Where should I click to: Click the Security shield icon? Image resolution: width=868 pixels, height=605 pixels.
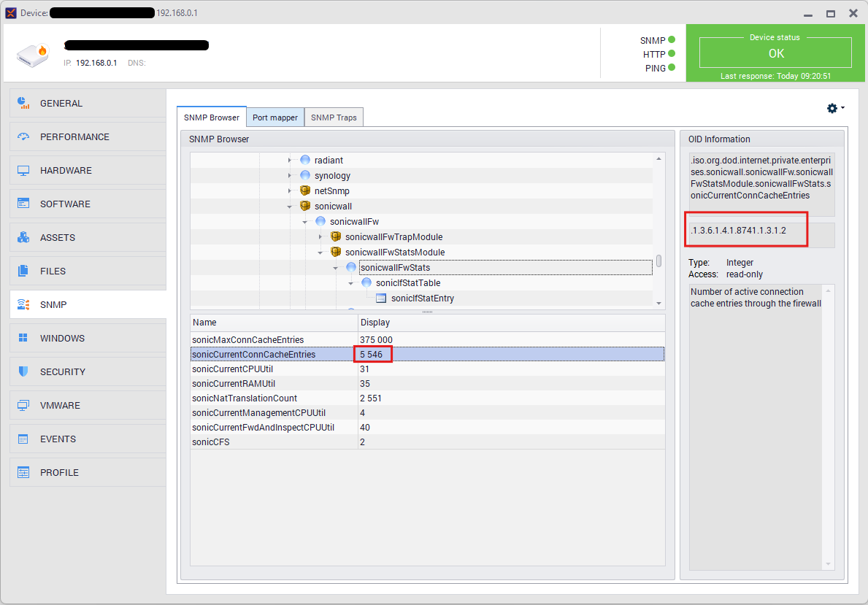[23, 371]
